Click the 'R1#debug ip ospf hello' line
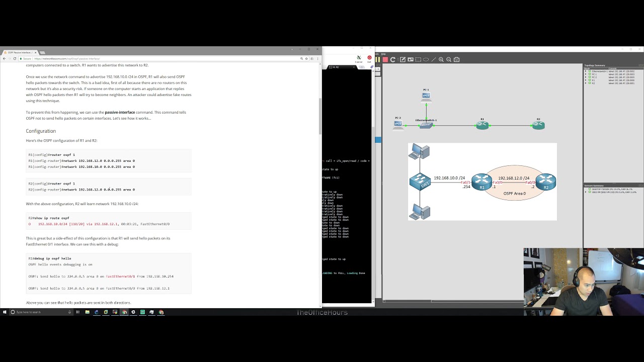The image size is (644, 362). click(50, 258)
